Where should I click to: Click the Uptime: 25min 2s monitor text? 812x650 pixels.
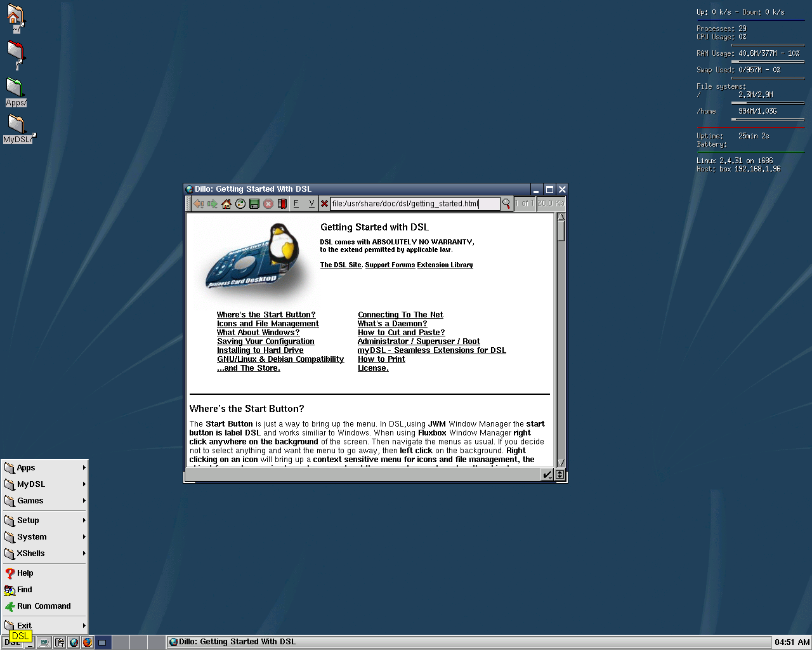[733, 136]
